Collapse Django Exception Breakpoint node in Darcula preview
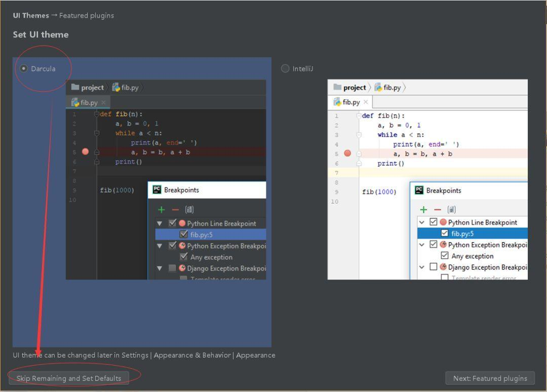The width and height of the screenshot is (547, 392). [160, 268]
